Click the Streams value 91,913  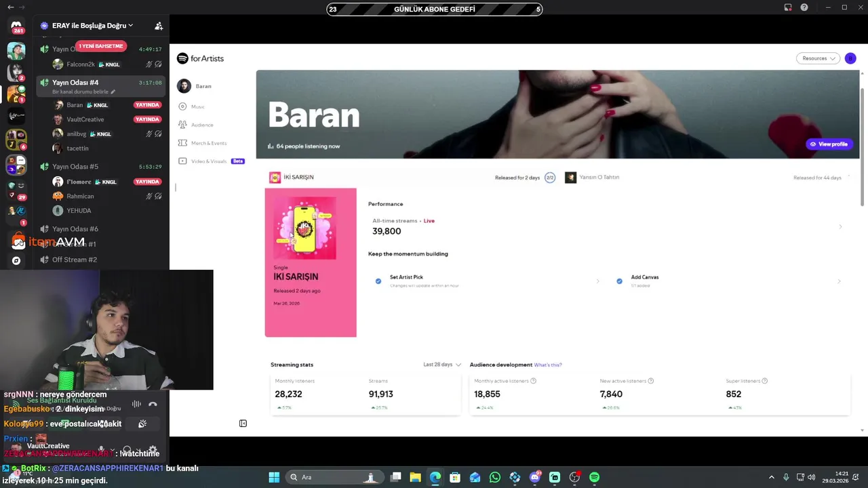click(380, 394)
